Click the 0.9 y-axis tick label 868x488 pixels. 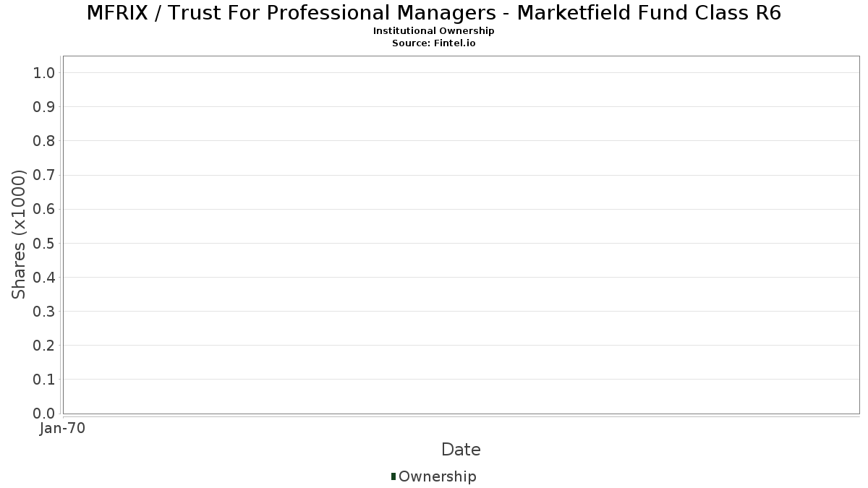pos(44,107)
